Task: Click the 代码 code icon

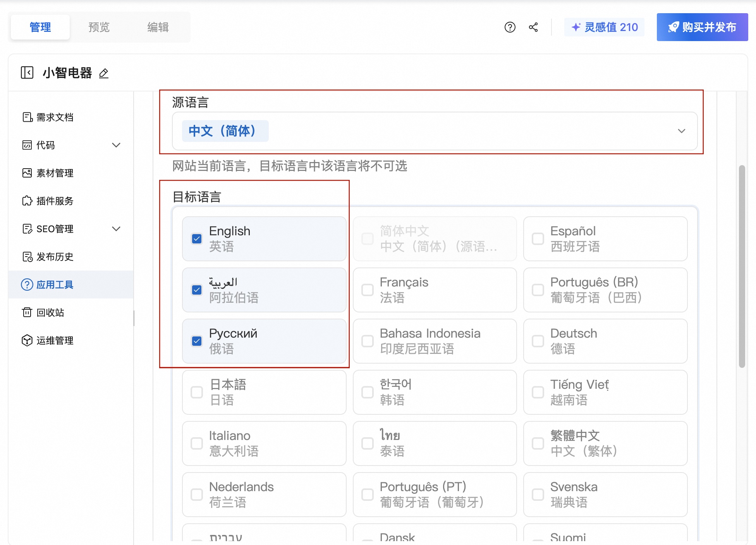Action: (x=27, y=145)
